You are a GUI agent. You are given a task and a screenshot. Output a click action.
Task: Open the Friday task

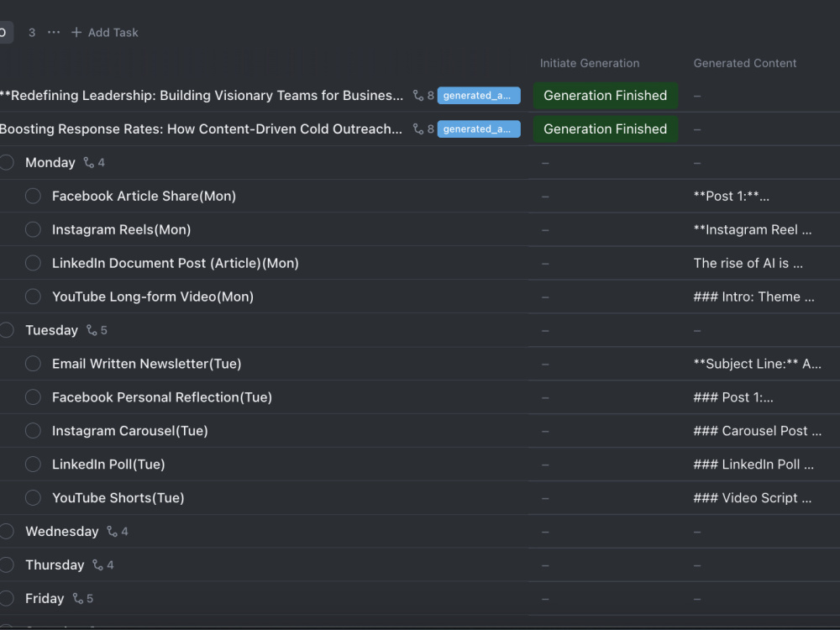45,598
